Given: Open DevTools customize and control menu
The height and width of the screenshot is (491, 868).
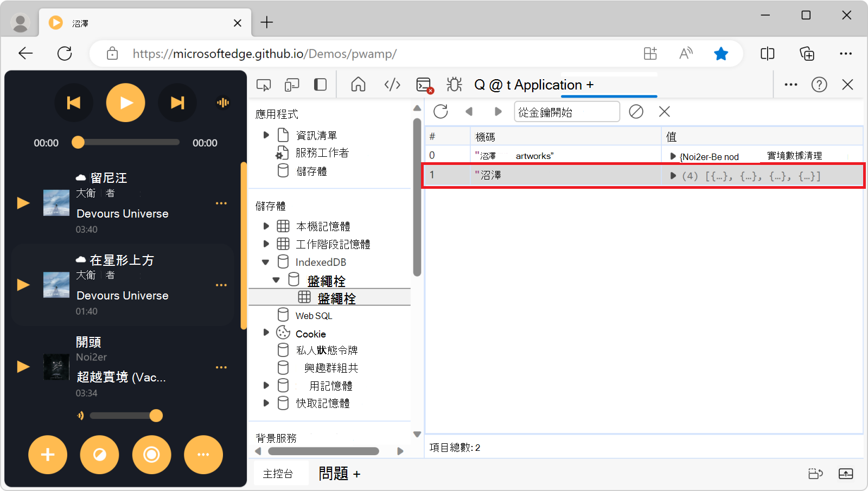Looking at the screenshot, I should pos(791,85).
